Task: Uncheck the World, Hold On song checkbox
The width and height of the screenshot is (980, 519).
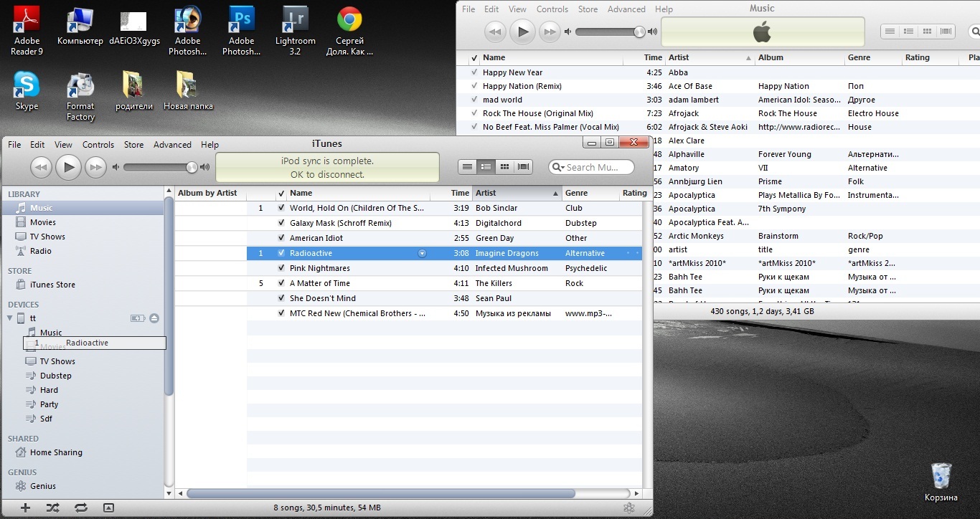Action: click(281, 208)
